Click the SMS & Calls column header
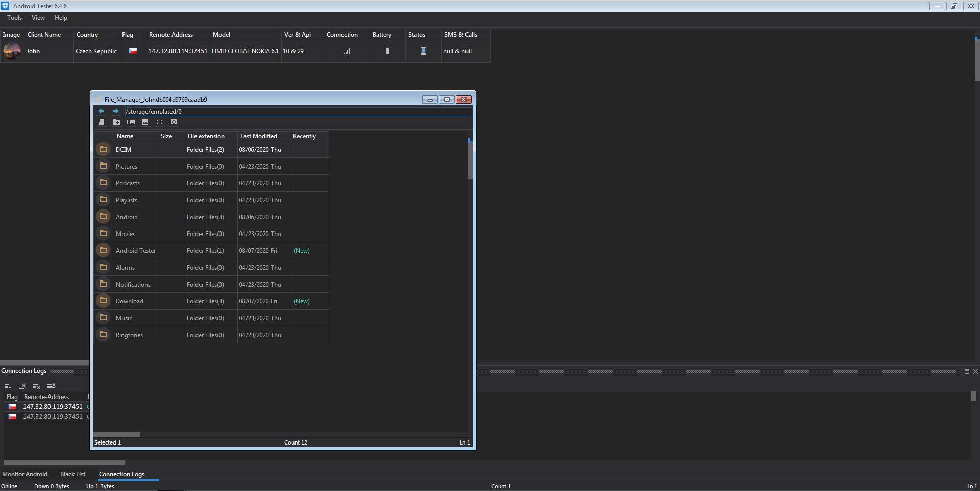The width and height of the screenshot is (980, 491). tap(465, 35)
